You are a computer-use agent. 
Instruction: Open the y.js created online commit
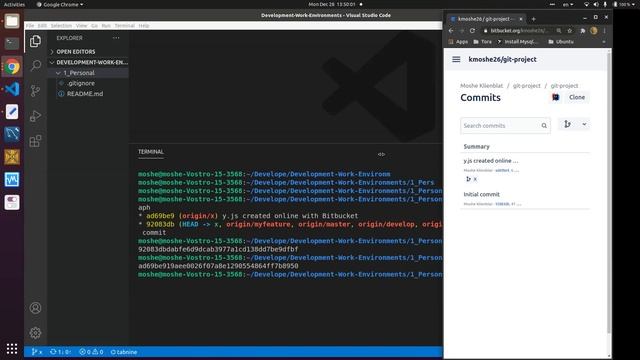point(491,161)
